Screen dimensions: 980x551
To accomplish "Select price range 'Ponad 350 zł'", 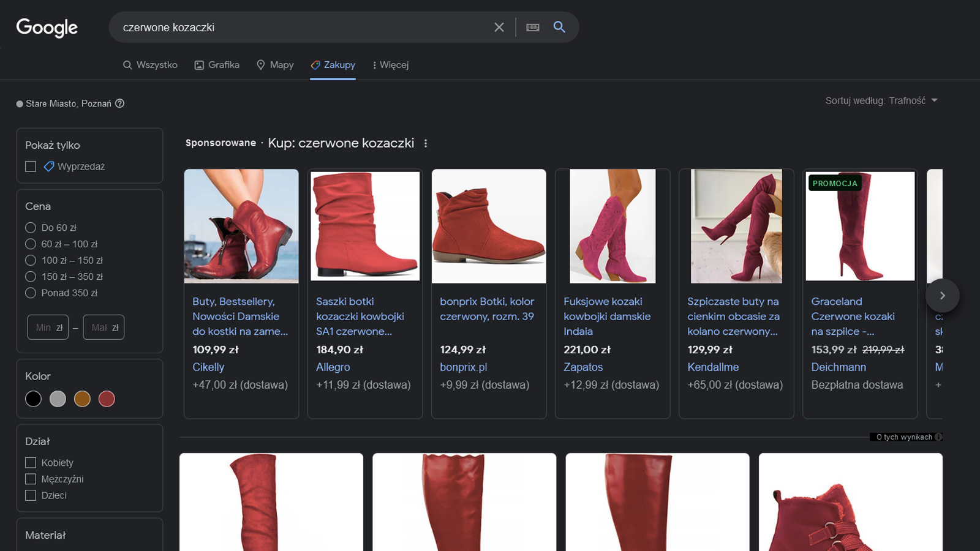I will tap(31, 293).
